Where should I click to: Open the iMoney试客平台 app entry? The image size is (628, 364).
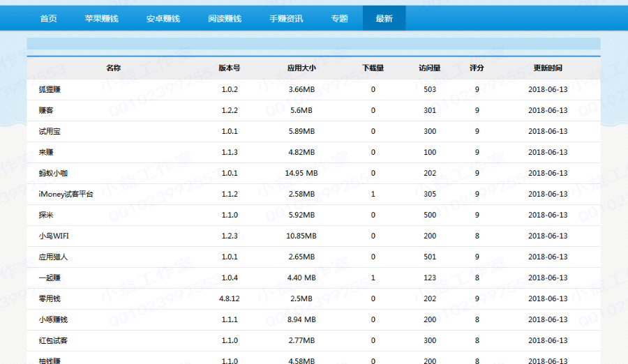(66, 194)
